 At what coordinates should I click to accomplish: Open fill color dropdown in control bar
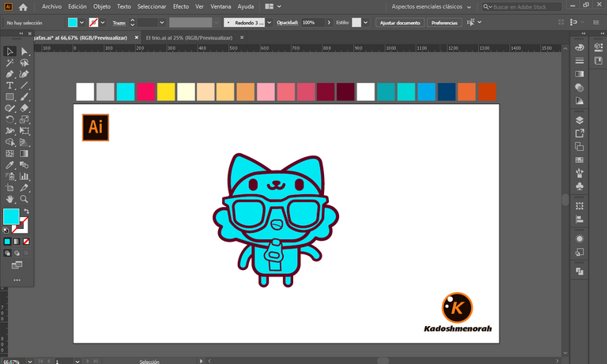point(81,22)
